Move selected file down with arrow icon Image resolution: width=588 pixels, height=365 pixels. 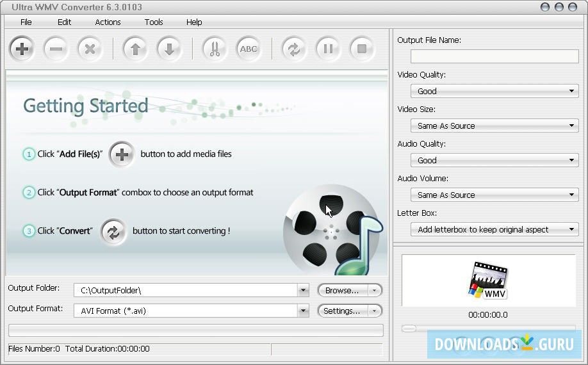click(x=169, y=49)
